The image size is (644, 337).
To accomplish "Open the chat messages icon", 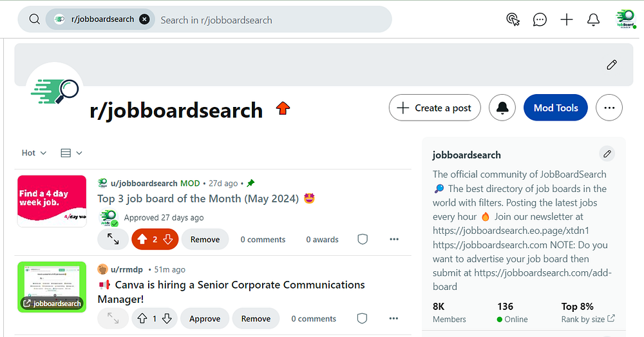I will point(540,19).
